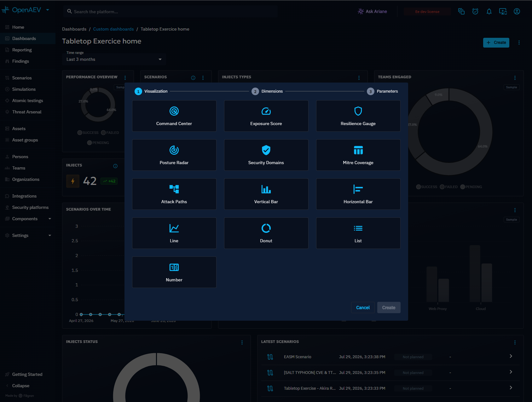Open kebab menu on Injects Types widget
The width and height of the screenshot is (532, 402).
click(x=359, y=78)
